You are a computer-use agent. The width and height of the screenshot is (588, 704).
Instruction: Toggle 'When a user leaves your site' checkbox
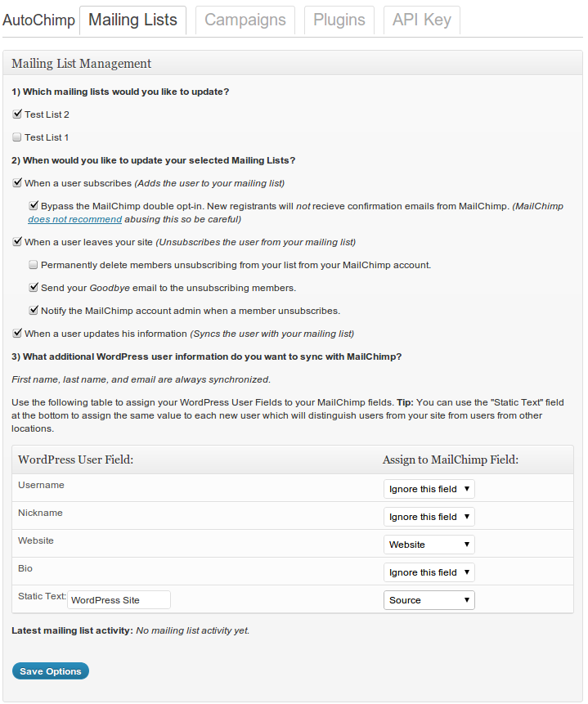[x=17, y=241]
